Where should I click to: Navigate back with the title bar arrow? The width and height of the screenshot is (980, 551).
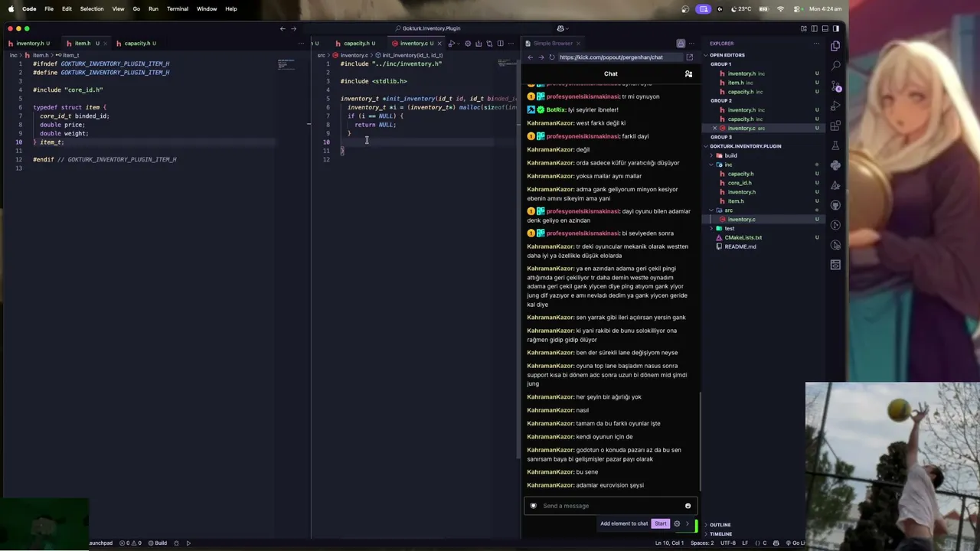(283, 28)
